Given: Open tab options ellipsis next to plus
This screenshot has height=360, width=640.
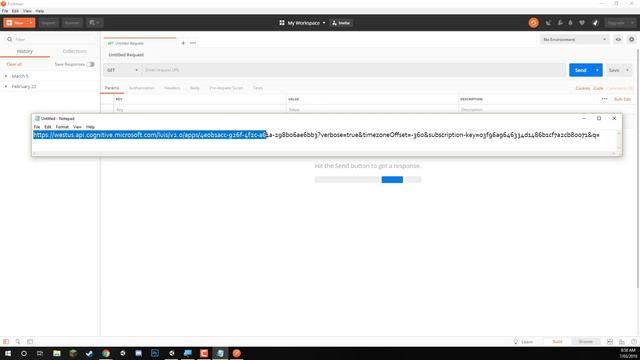Looking at the screenshot, I should click(193, 43).
